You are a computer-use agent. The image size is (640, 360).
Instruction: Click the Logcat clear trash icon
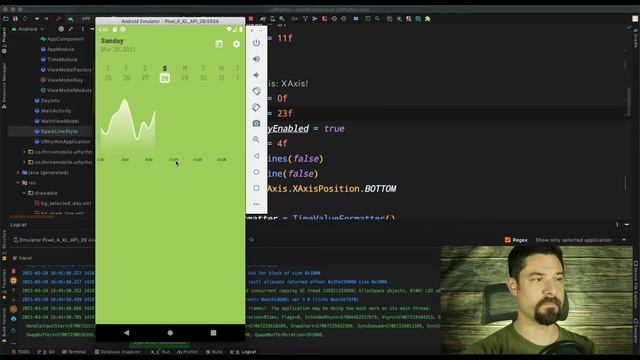pos(13,271)
